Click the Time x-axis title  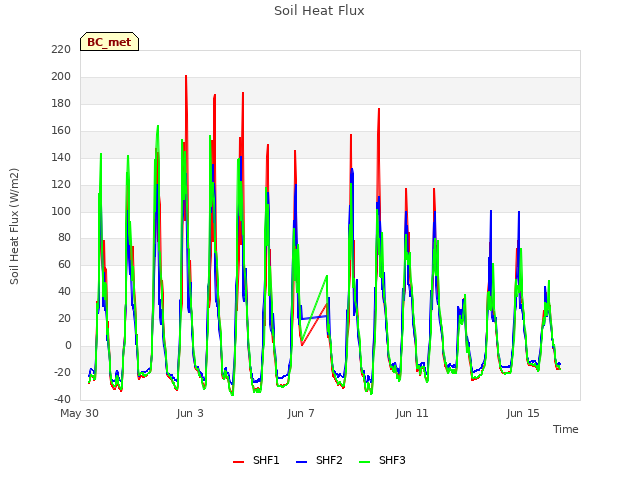tap(565, 429)
